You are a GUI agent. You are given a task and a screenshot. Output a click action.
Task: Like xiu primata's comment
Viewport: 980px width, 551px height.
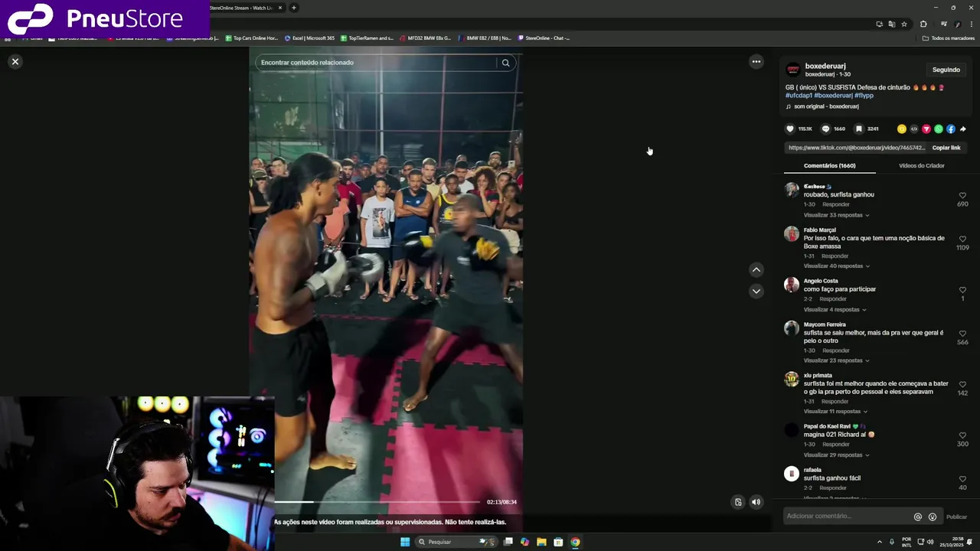point(962,384)
